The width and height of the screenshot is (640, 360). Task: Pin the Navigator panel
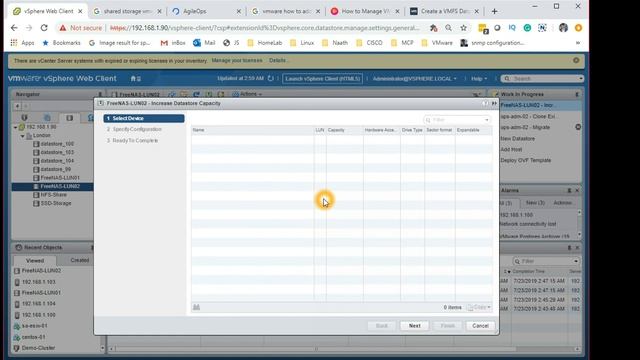[x=100, y=94]
